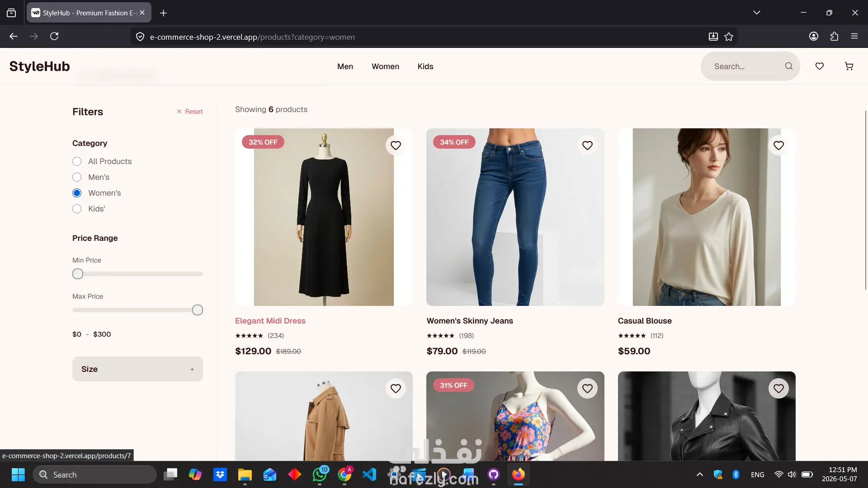
Task: Click the Windows taskbar search box
Action: point(94,475)
